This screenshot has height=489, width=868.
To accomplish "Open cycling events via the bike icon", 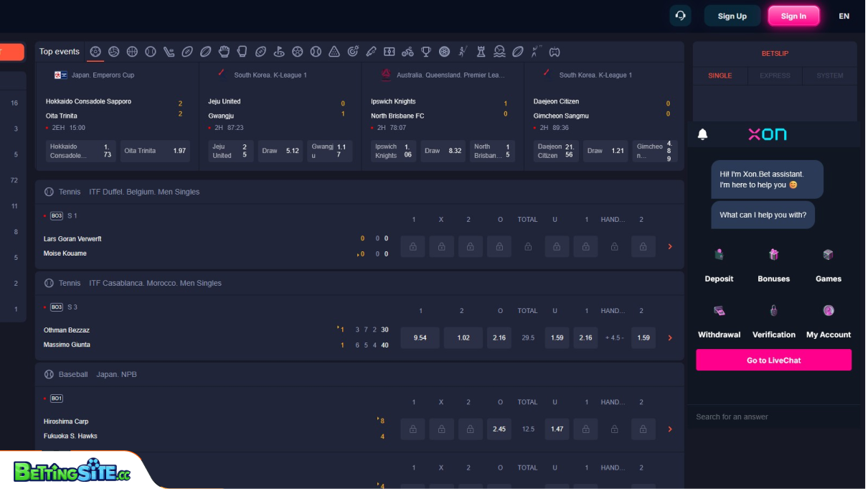I will click(x=407, y=51).
